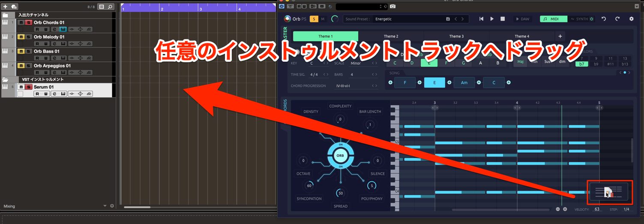
Task: Toggle solo on Serum 01 track
Action: 28,87
